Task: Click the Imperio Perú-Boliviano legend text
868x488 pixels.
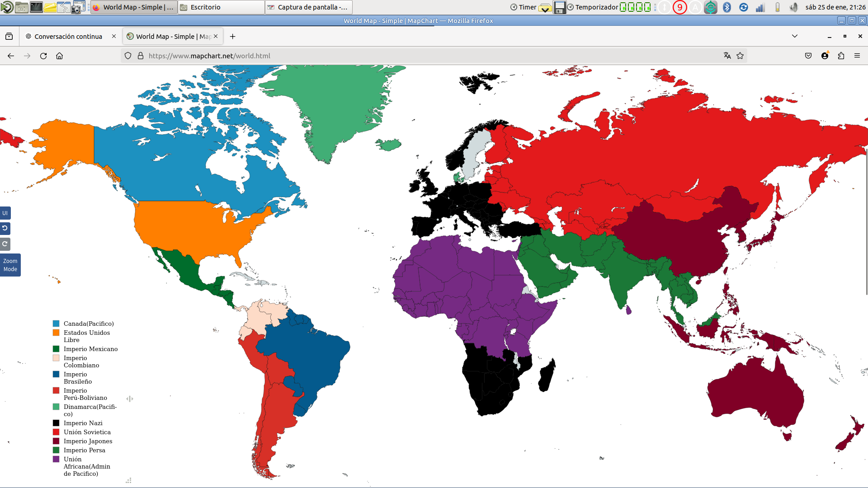Action: (85, 394)
